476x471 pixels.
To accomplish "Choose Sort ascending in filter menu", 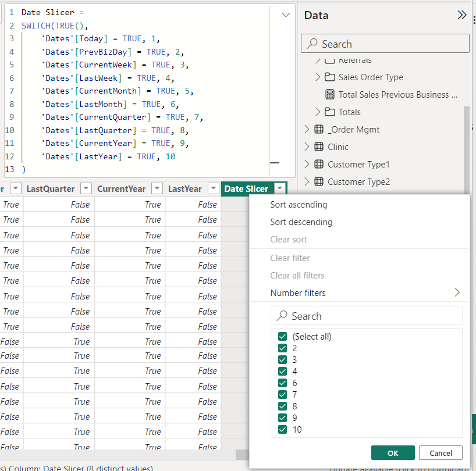I will click(x=299, y=205).
